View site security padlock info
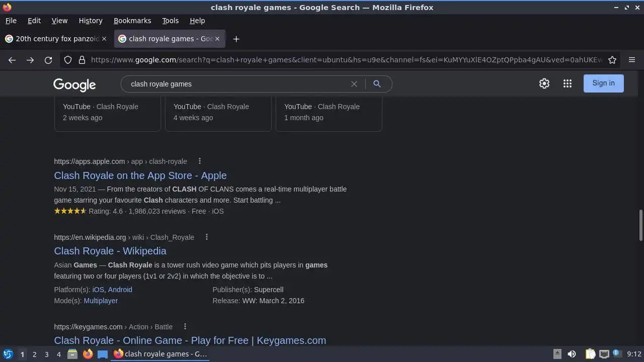The height and width of the screenshot is (362, 644). click(x=82, y=60)
